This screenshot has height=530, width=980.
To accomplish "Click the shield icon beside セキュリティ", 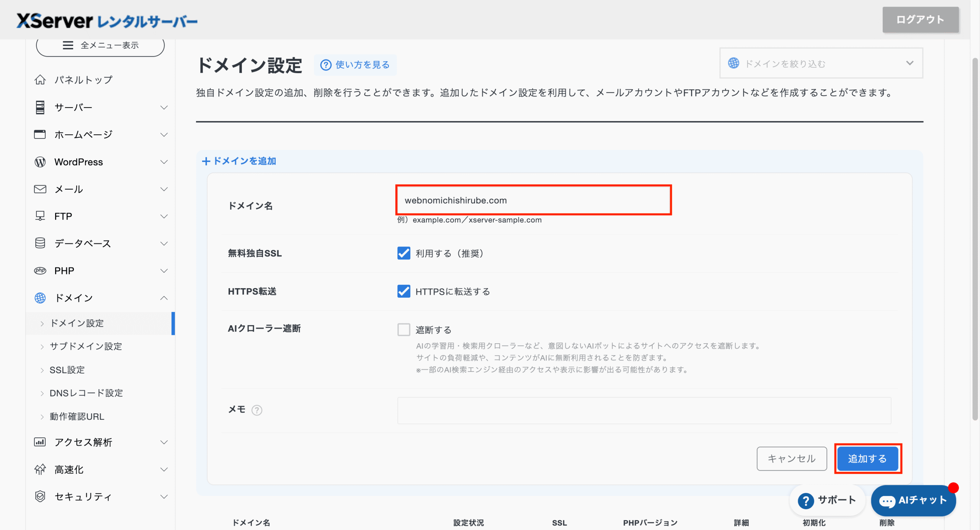I will [x=40, y=496].
